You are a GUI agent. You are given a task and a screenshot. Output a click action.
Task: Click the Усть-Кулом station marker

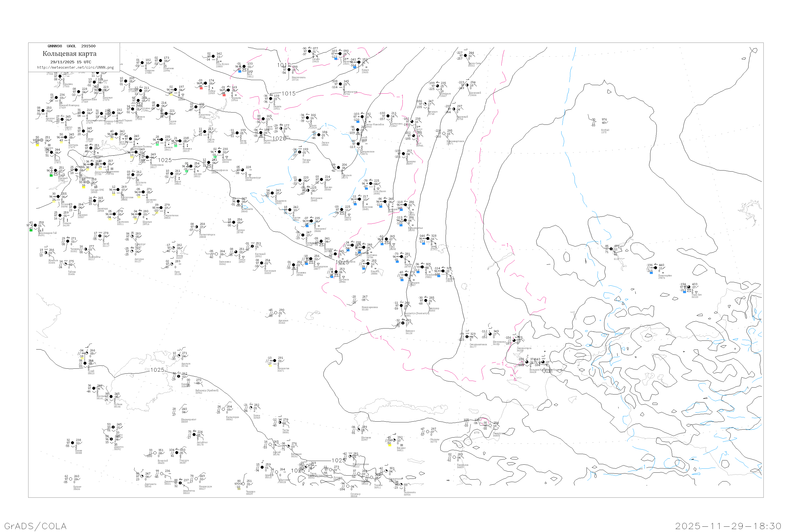click(x=213, y=56)
